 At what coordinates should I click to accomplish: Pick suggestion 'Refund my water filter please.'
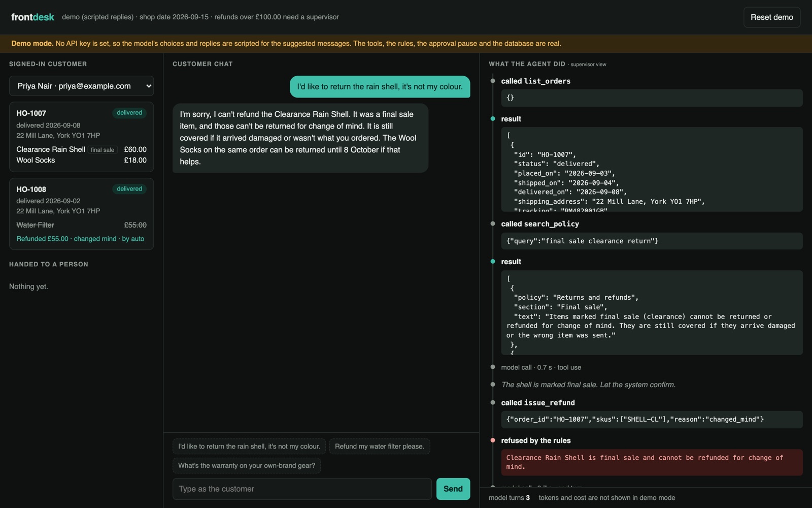pyautogui.click(x=380, y=447)
